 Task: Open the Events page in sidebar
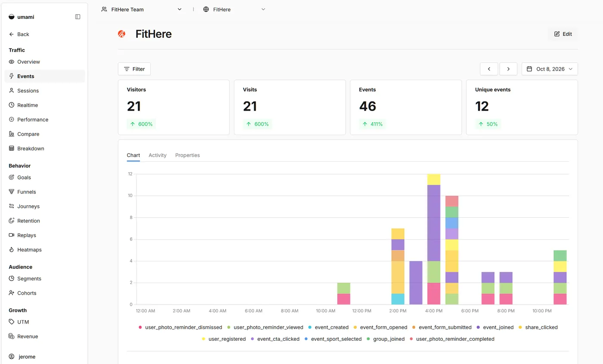point(45,76)
